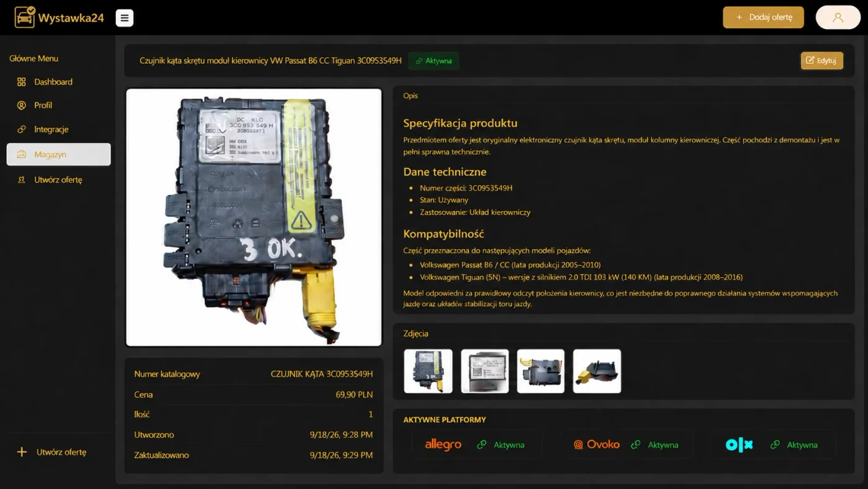
Task: Click the large main product image
Action: pos(254,217)
